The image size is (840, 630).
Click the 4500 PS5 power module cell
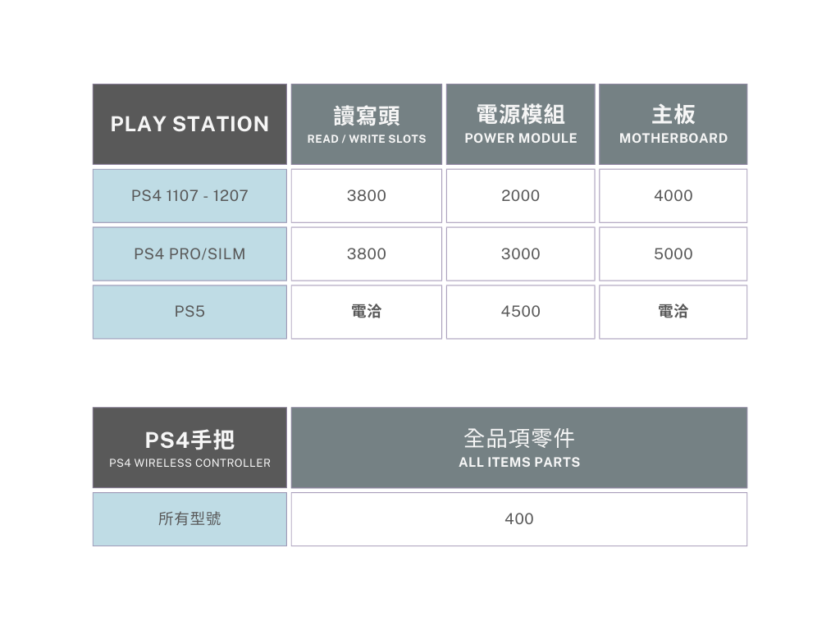pyautogui.click(x=520, y=312)
